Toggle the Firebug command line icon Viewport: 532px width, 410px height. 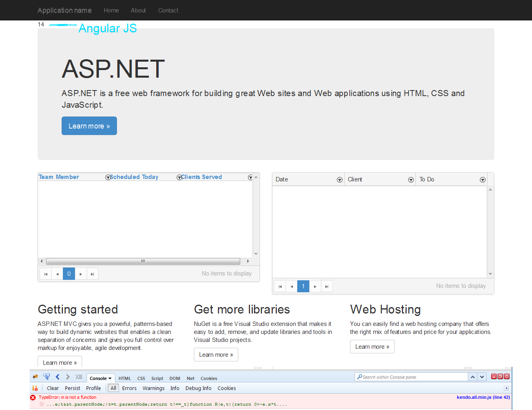point(79,377)
